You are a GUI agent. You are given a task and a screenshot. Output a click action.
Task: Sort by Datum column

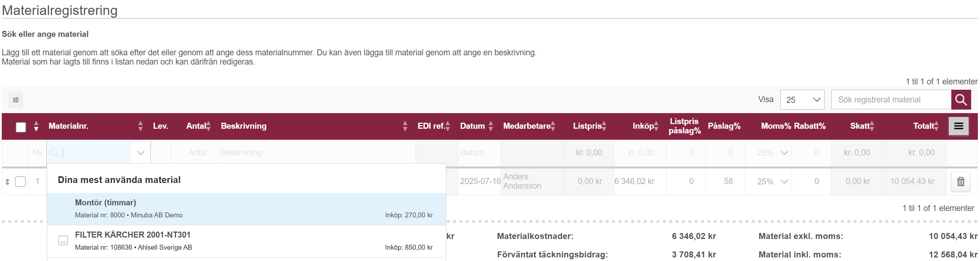491,126
